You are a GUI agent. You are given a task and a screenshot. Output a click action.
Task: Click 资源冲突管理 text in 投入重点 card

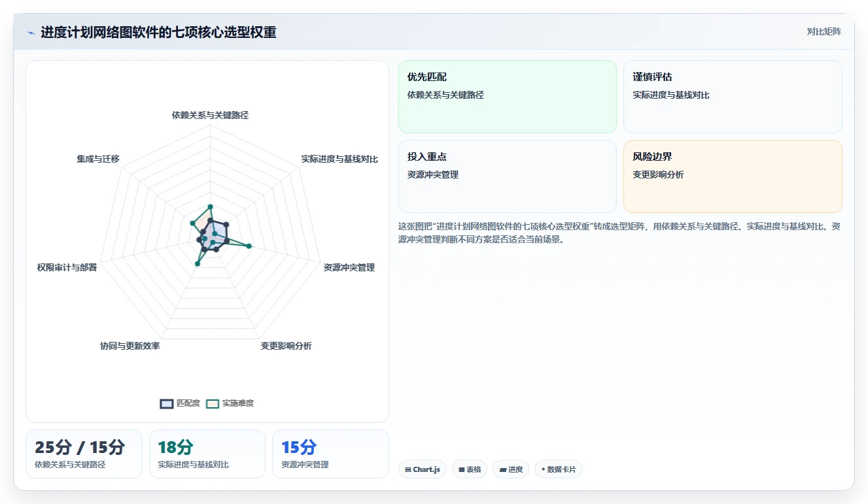(433, 175)
